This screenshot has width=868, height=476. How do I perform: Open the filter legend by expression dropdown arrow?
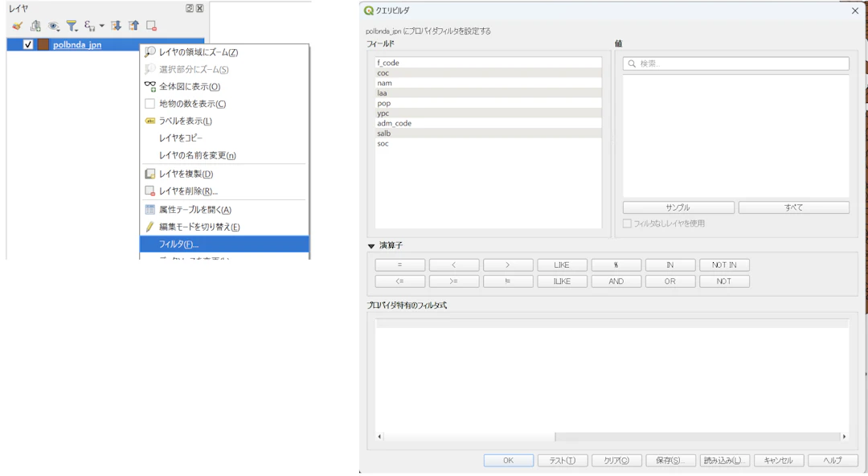(102, 26)
